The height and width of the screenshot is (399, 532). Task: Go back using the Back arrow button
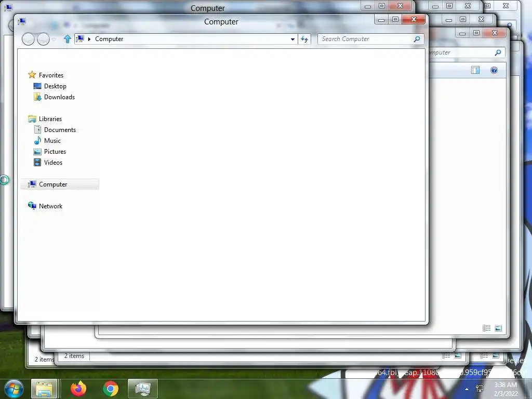(x=28, y=39)
